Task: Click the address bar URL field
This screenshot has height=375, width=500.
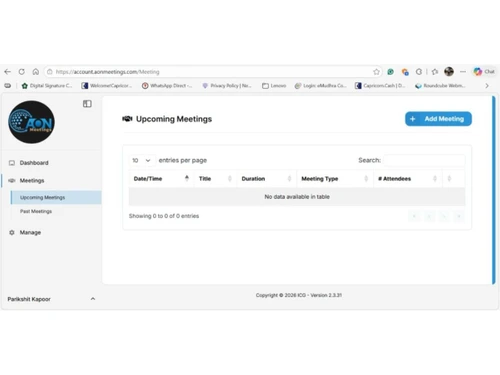Action: click(x=213, y=72)
